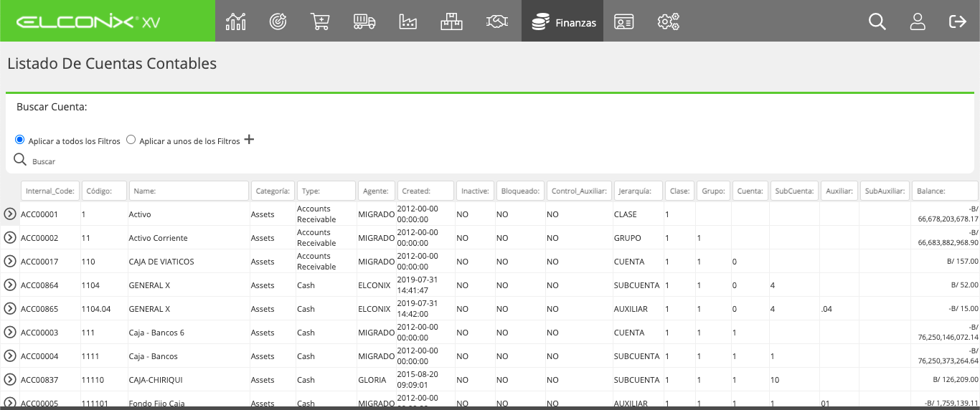980x410 pixels.
Task: Click the Balance filter field
Action: 945,191
